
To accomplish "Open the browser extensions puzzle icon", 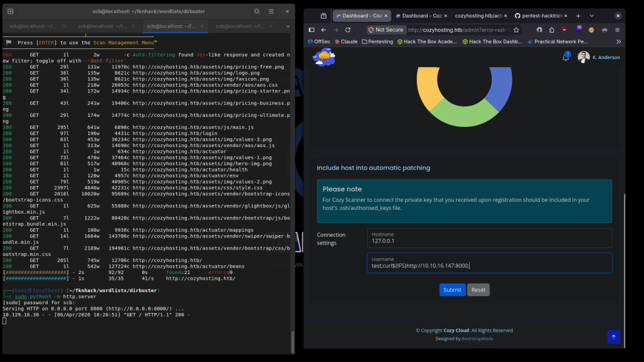I will (x=552, y=30).
